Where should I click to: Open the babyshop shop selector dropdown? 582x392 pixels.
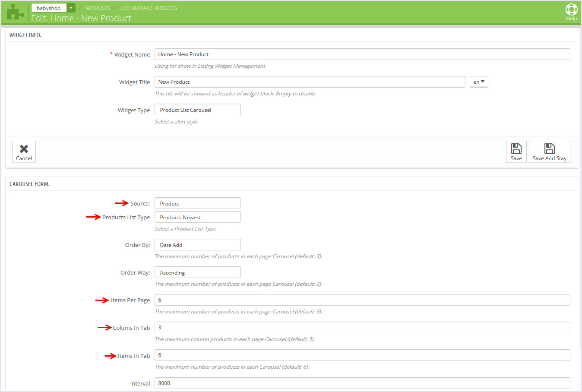pos(53,8)
